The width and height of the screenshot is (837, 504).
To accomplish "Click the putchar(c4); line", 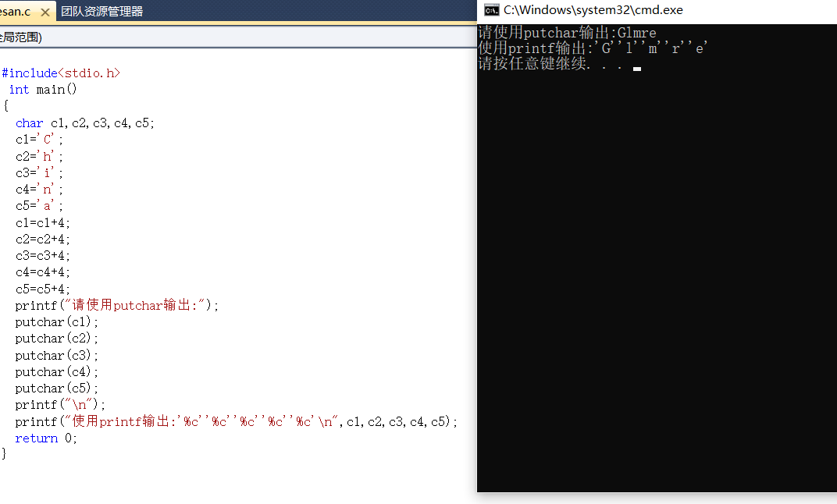I will 56,371.
